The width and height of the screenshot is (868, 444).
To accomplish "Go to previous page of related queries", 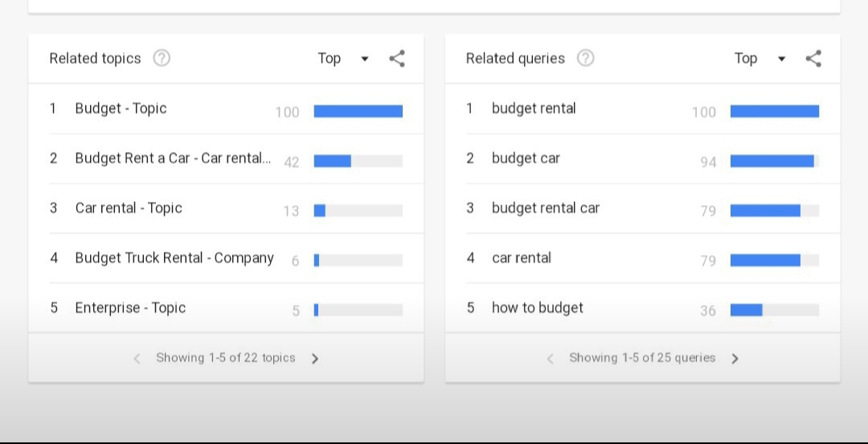I will [x=550, y=359].
